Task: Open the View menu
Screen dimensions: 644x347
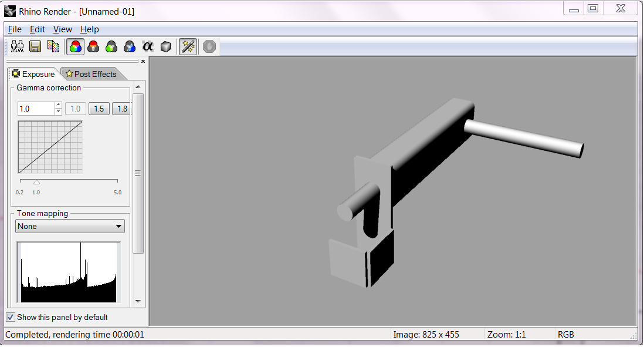Action: tap(62, 29)
